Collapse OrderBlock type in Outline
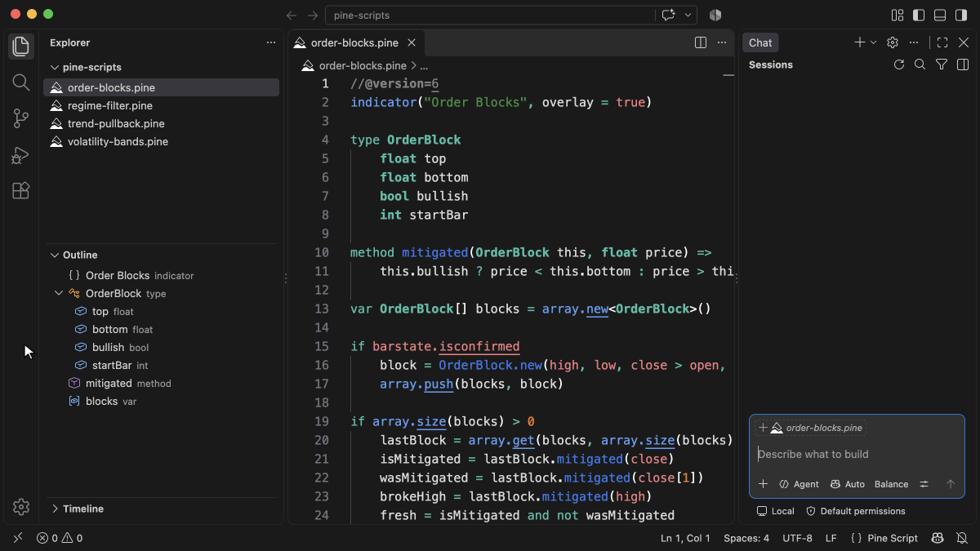Image resolution: width=980 pixels, height=551 pixels. [59, 293]
